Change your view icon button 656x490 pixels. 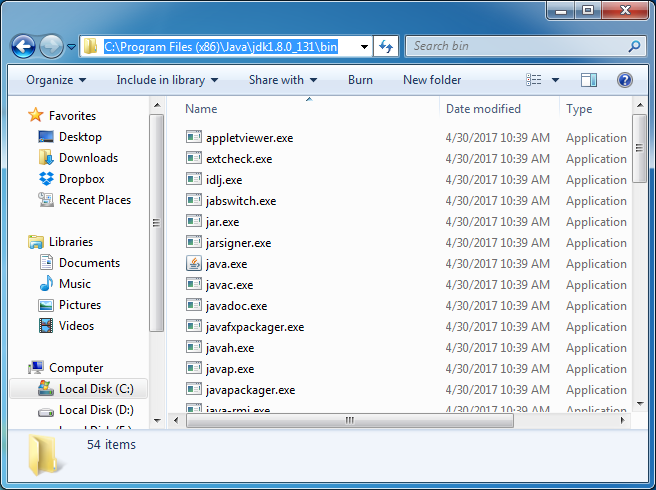click(533, 80)
